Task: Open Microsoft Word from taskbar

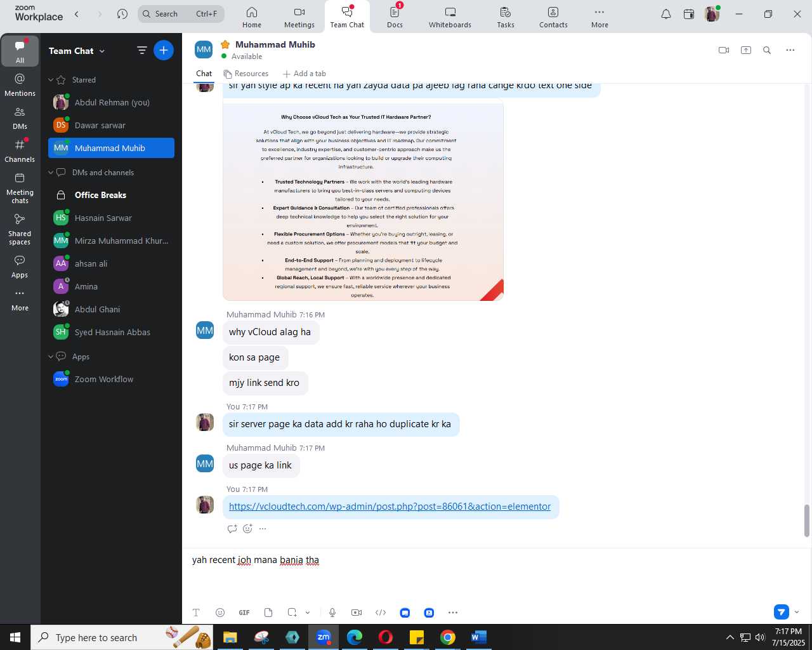Action: [x=479, y=637]
